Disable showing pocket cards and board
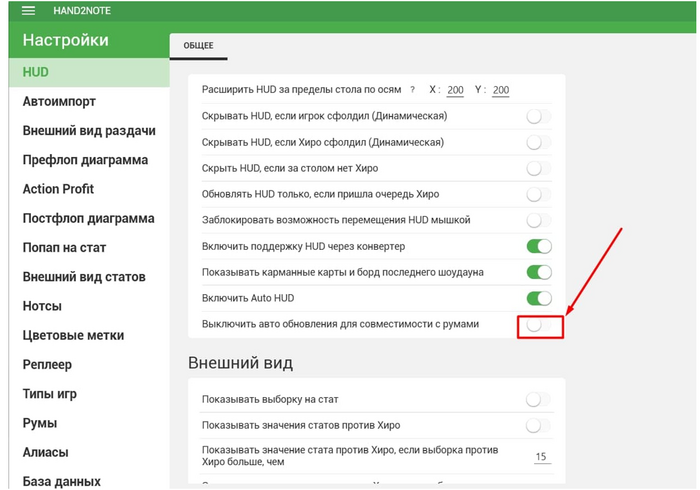This screenshot has height=490, width=700. coord(539,272)
